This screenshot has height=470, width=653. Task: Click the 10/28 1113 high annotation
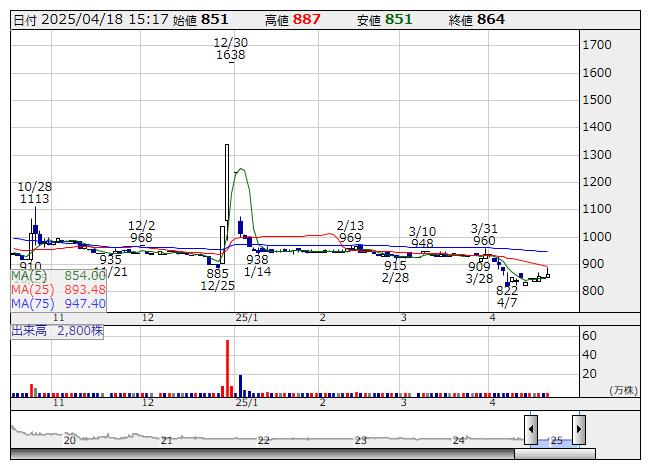point(34,193)
